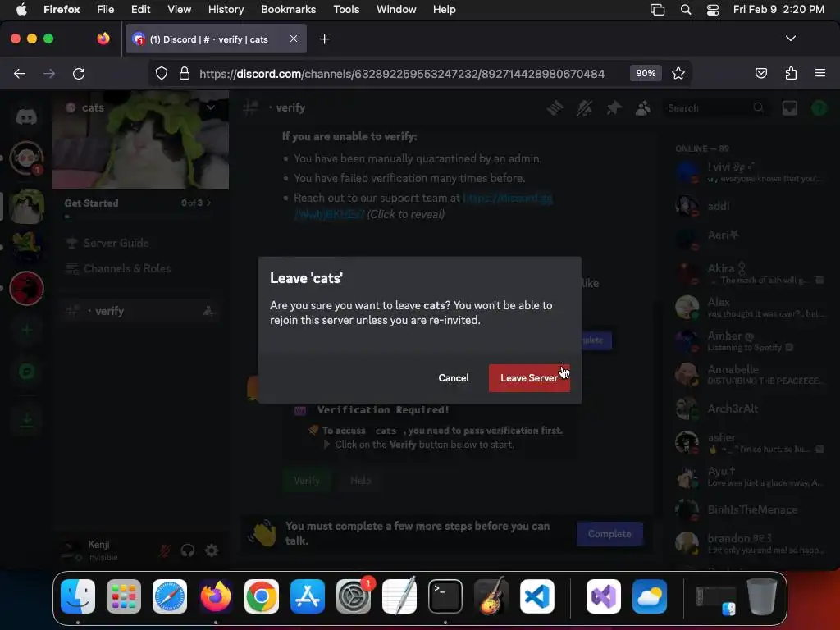Open the File menu
Image resolution: width=840 pixels, height=630 pixels.
pos(105,10)
